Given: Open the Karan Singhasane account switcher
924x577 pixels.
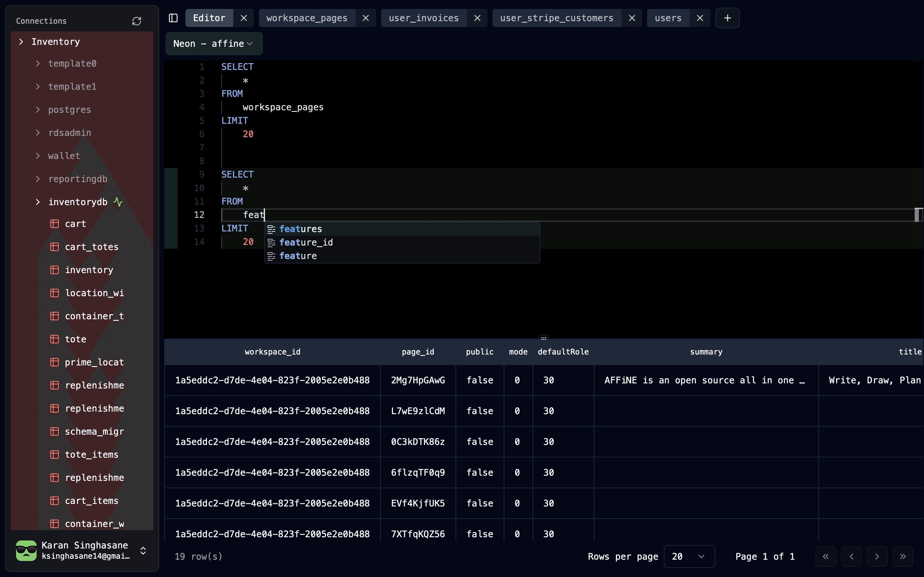Looking at the screenshot, I should tap(143, 550).
